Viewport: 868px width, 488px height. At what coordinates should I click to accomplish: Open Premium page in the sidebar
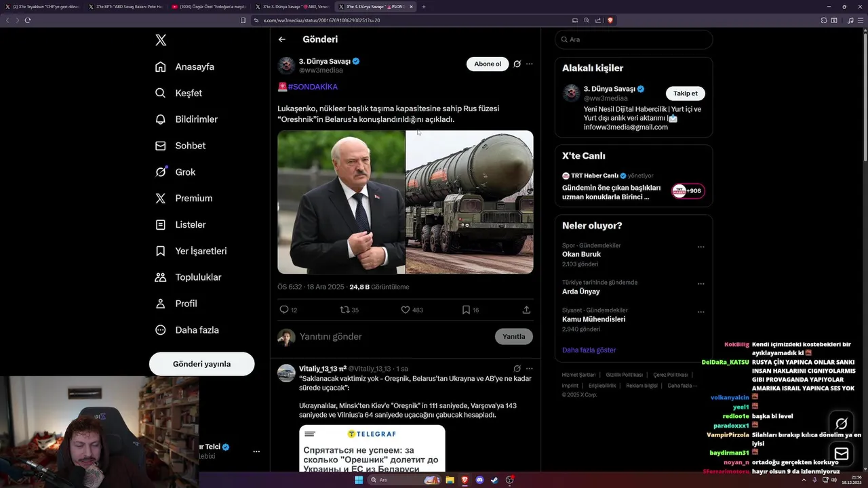click(183, 199)
